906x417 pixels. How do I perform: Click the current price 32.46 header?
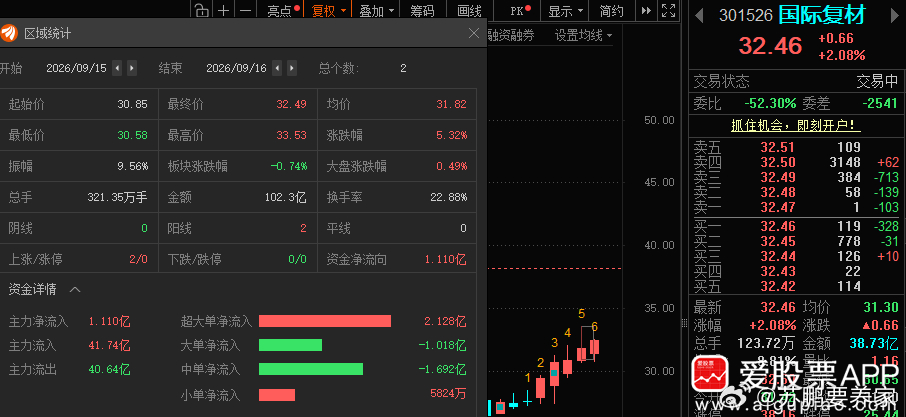tap(771, 46)
